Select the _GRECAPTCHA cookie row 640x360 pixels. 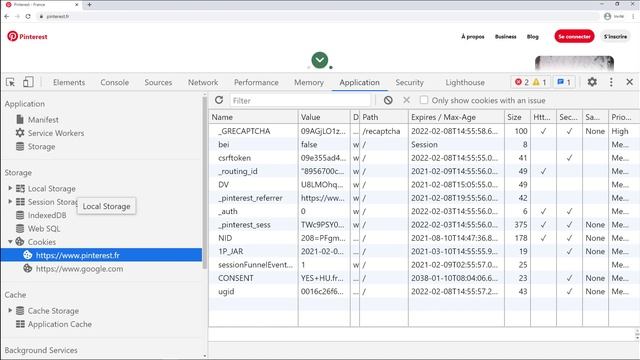click(x=424, y=131)
